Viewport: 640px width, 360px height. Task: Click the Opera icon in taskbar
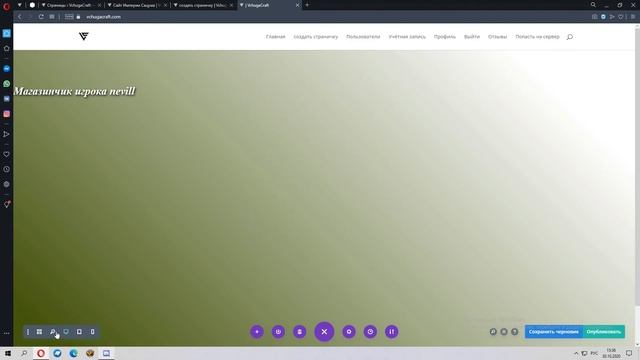click(40, 353)
